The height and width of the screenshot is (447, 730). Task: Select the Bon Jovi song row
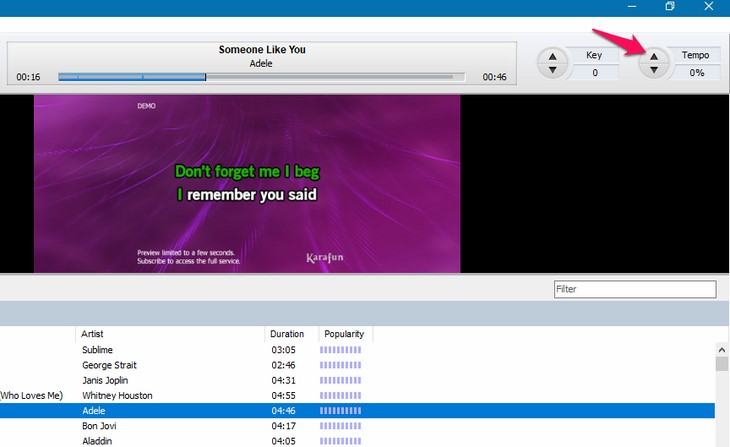[x=357, y=426]
